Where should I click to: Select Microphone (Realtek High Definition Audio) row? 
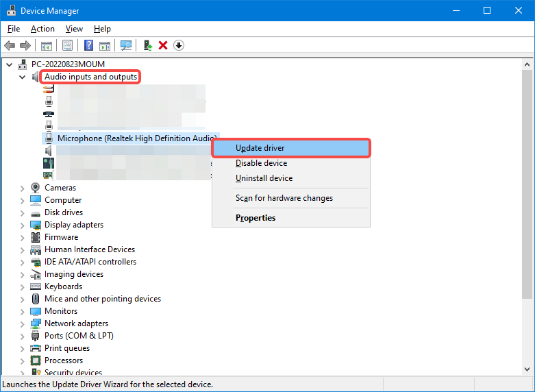coord(131,138)
